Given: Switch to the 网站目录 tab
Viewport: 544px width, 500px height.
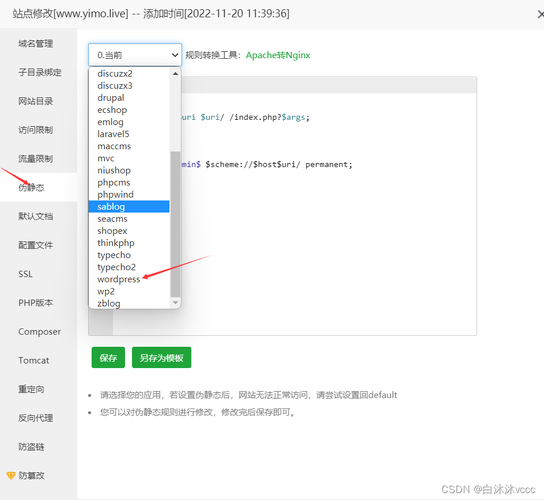Looking at the screenshot, I should (36, 101).
